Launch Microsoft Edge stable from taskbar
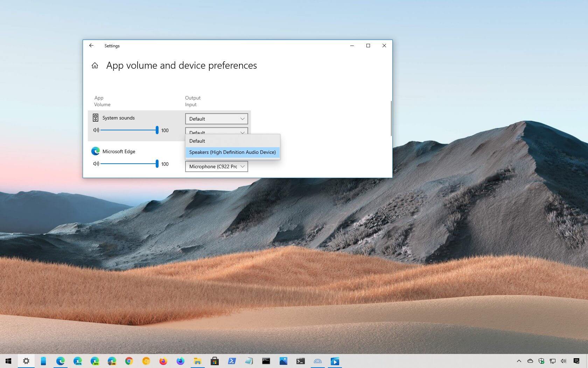The width and height of the screenshot is (588, 368). coord(61,361)
